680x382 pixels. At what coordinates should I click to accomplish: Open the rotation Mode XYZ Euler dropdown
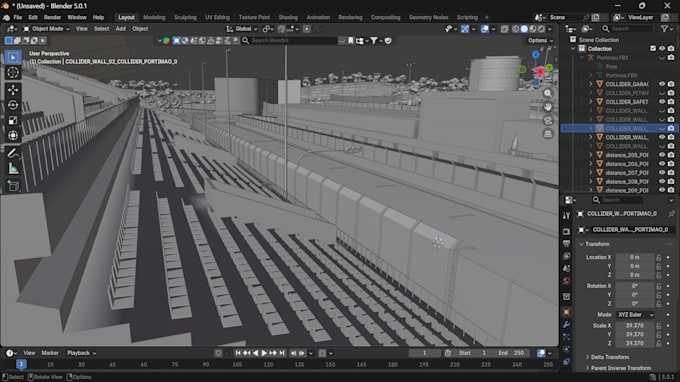click(x=635, y=315)
